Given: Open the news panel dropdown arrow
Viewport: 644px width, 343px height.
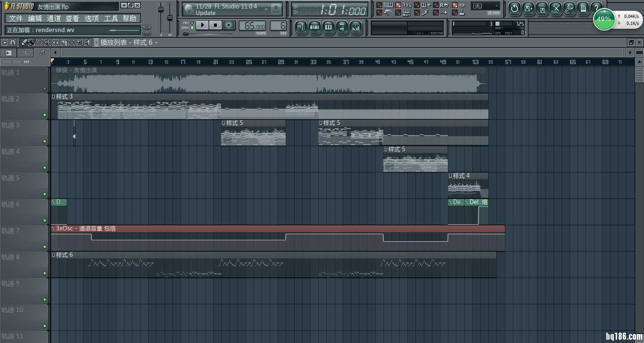Looking at the screenshot, I should [x=266, y=9].
